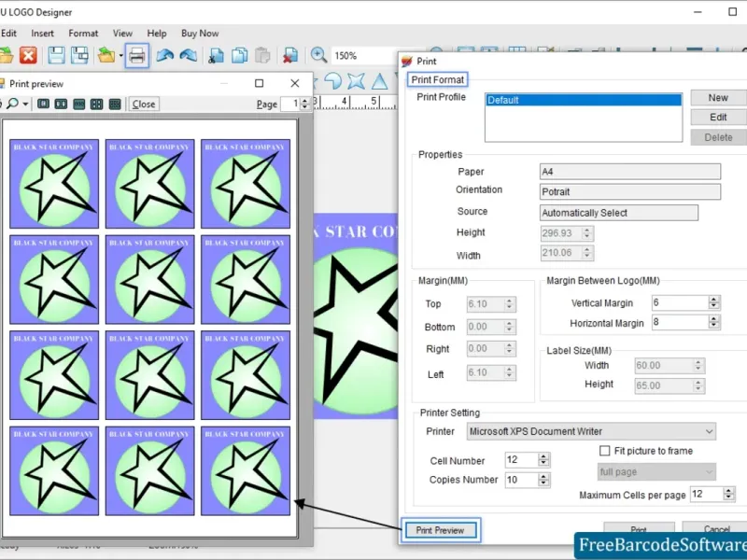Choose three-page layout in Print preview
This screenshot has width=747, height=560.
[79, 104]
